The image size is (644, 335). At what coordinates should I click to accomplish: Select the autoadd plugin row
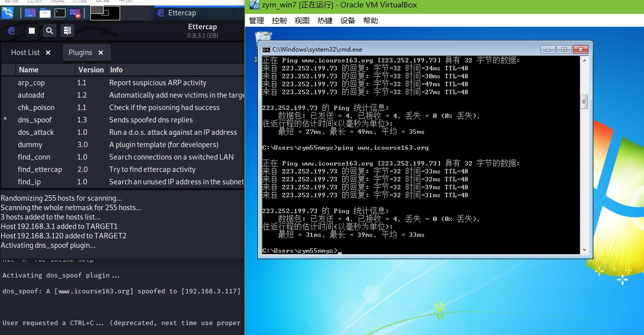click(123, 95)
